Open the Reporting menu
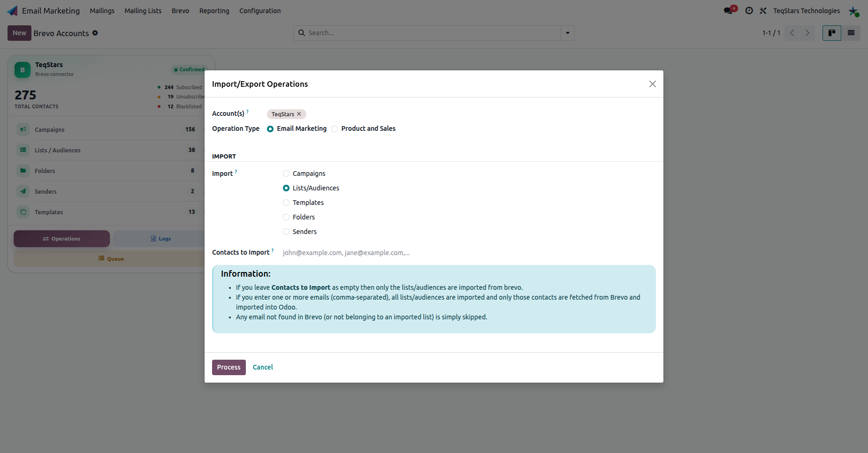This screenshot has width=868, height=453. [214, 11]
